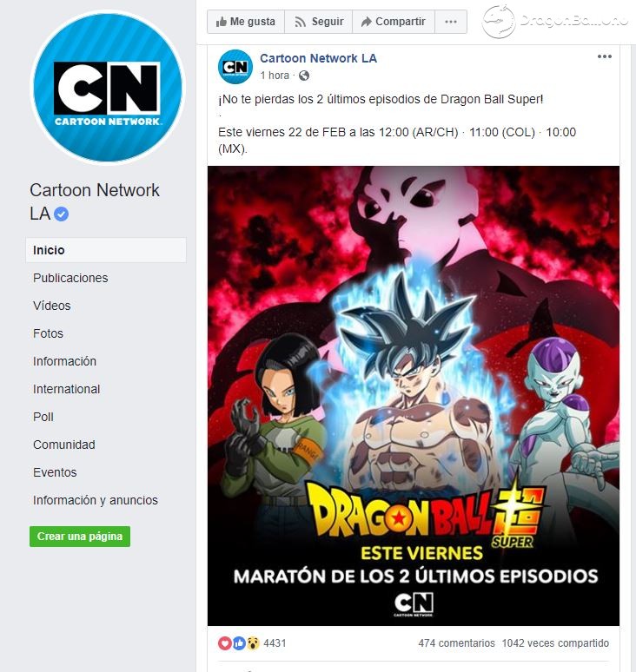Open the Dragon Ball Super post image
Viewport: 636px width, 672px height.
414,396
